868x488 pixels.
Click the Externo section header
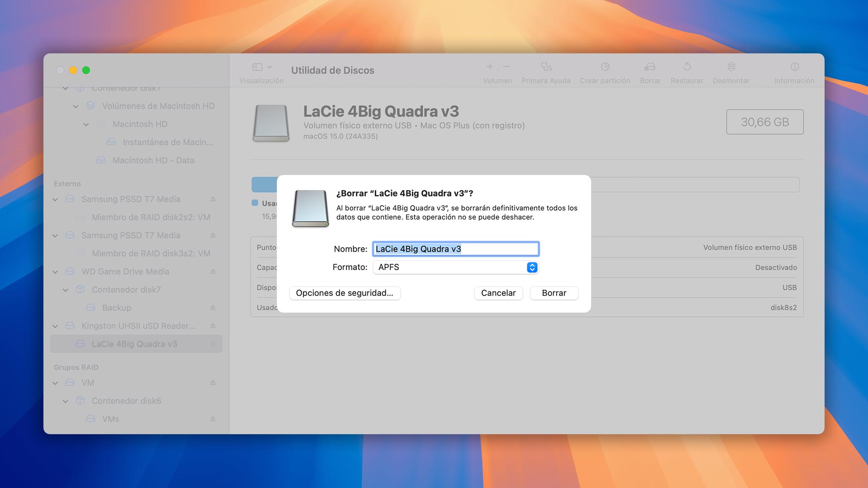click(67, 183)
